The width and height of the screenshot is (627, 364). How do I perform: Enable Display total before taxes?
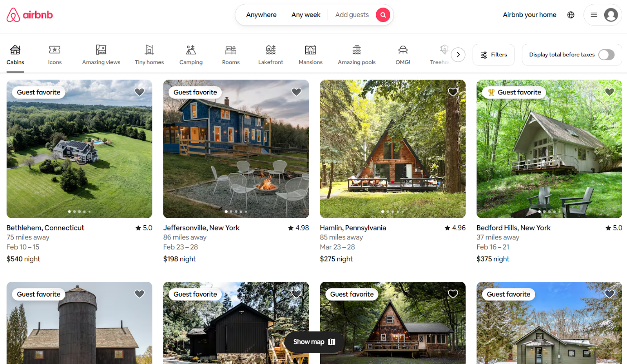[607, 55]
